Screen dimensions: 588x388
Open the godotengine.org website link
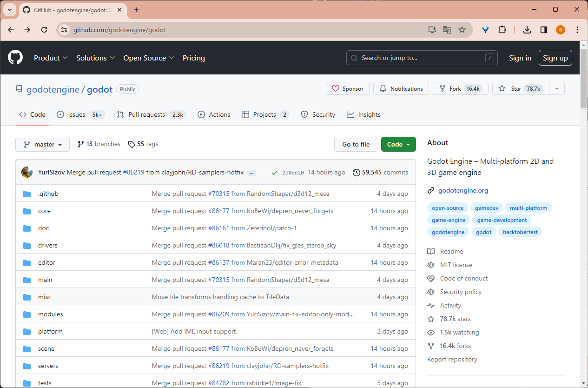pos(463,190)
